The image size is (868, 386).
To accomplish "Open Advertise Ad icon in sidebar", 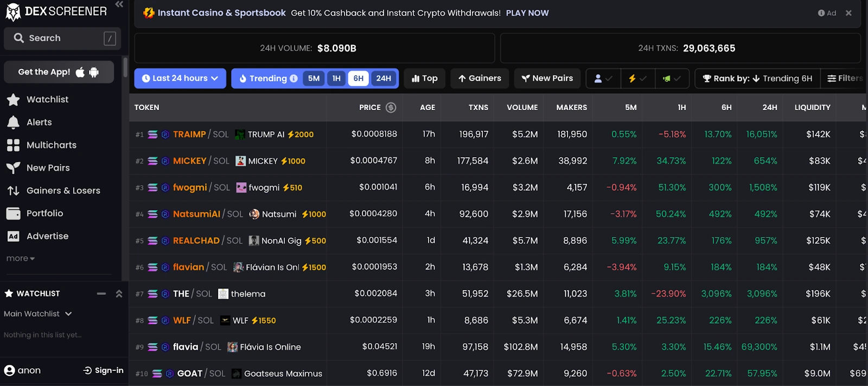I will tap(13, 236).
